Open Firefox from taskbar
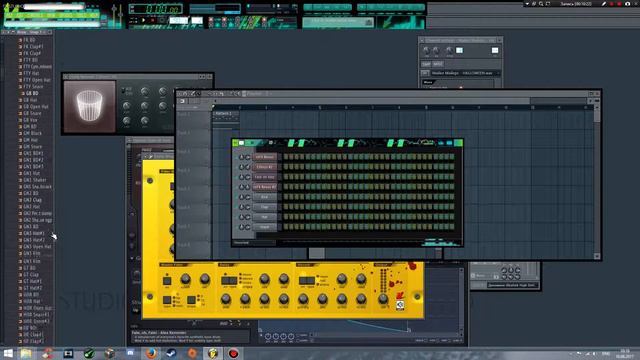The image size is (640, 360). [151, 353]
